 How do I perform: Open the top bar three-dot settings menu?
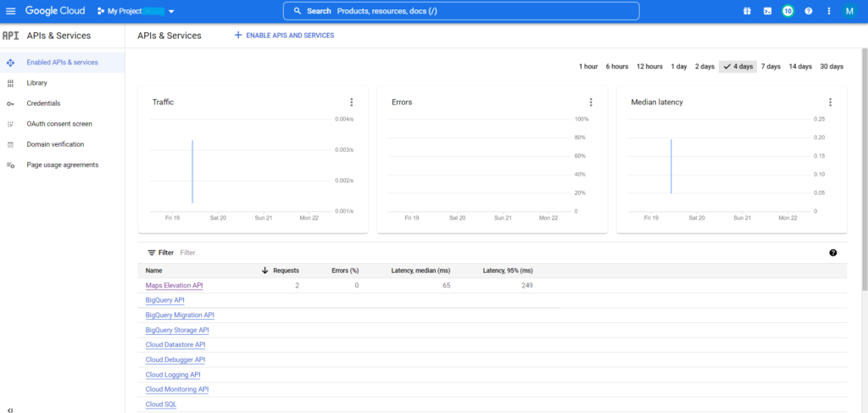pos(829,11)
